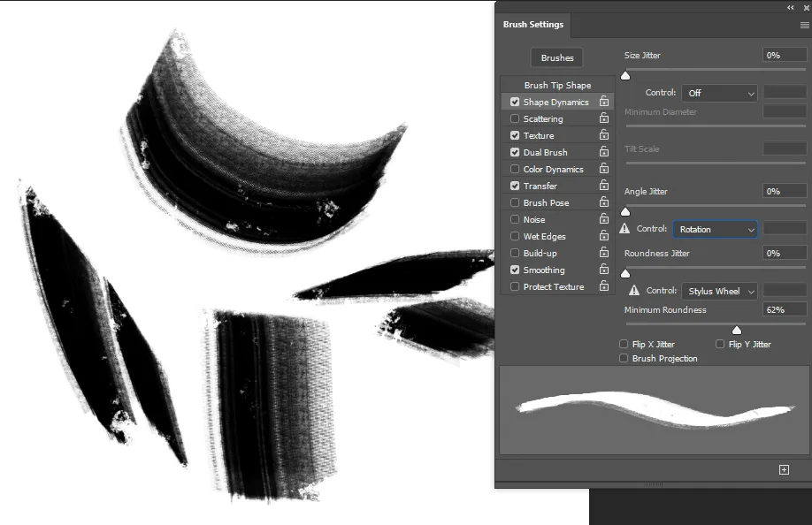Enable the Build-up checkbox
This screenshot has width=812, height=525.
[x=515, y=253]
